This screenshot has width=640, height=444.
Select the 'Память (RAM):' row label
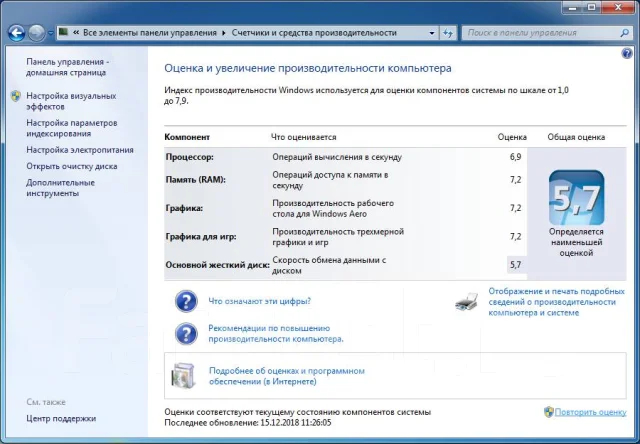[x=196, y=180]
